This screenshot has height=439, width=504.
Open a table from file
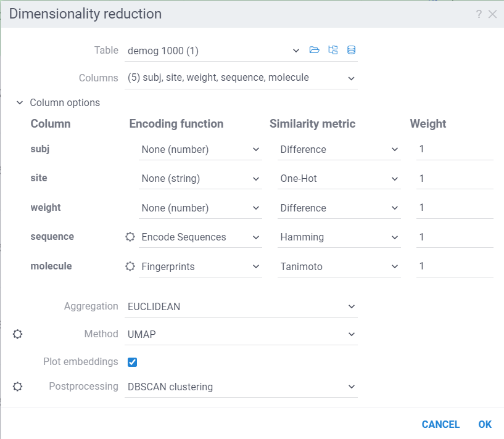(315, 50)
